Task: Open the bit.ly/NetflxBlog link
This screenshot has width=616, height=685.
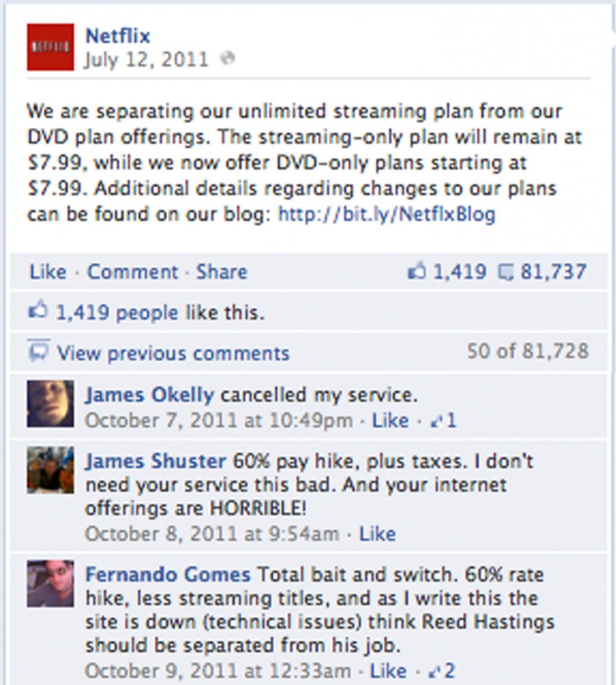Action: coord(387,215)
